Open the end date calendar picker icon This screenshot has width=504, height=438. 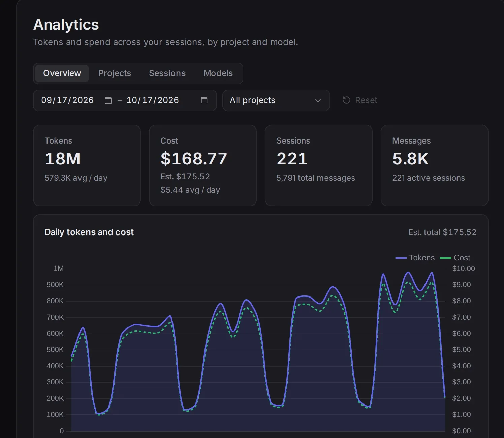click(x=204, y=100)
